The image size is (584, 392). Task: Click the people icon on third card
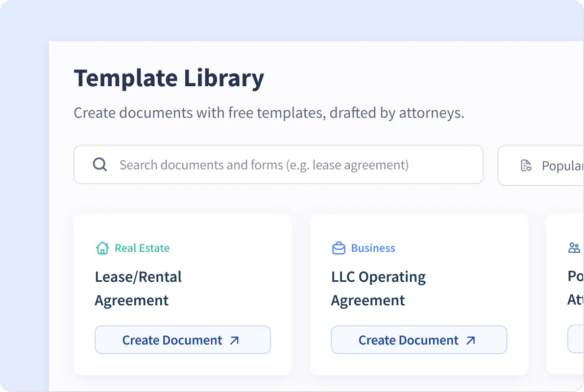tap(574, 248)
